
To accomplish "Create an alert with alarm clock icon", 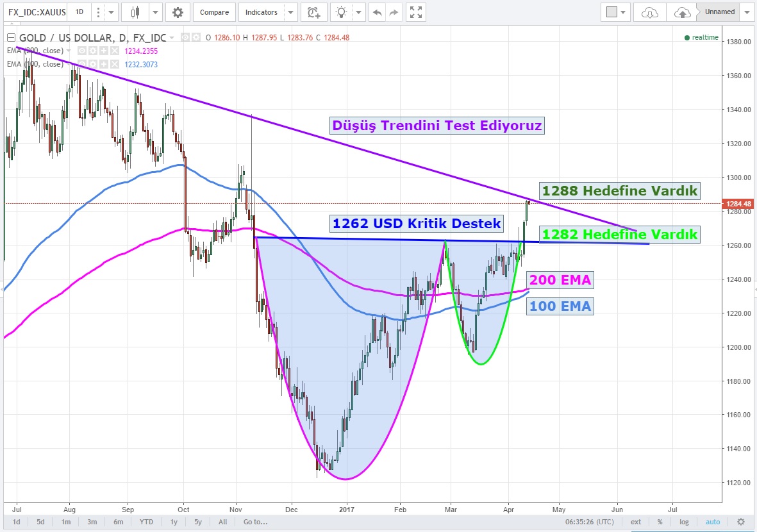I will (x=312, y=12).
